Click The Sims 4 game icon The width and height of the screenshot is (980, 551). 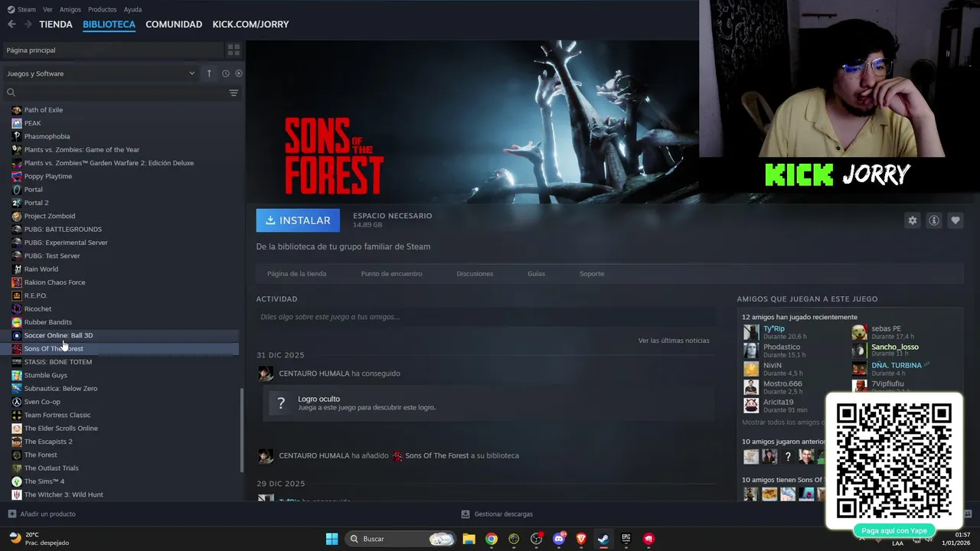coord(17,481)
